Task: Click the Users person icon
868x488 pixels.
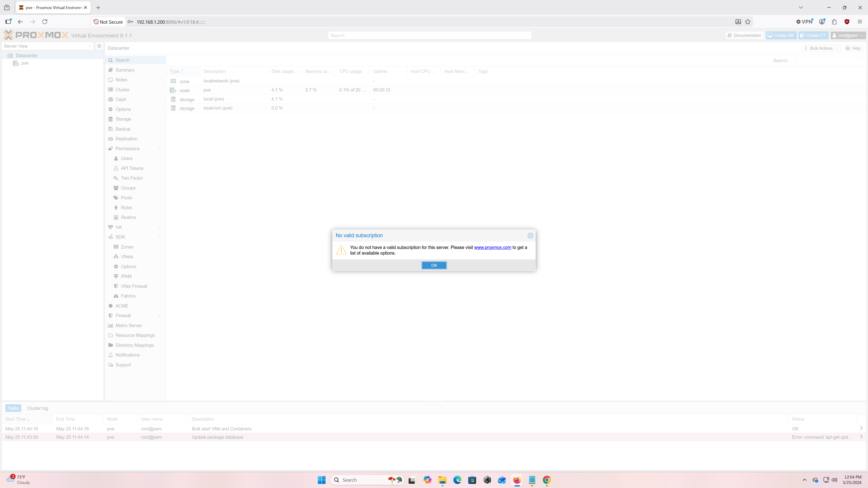Action: tap(116, 158)
